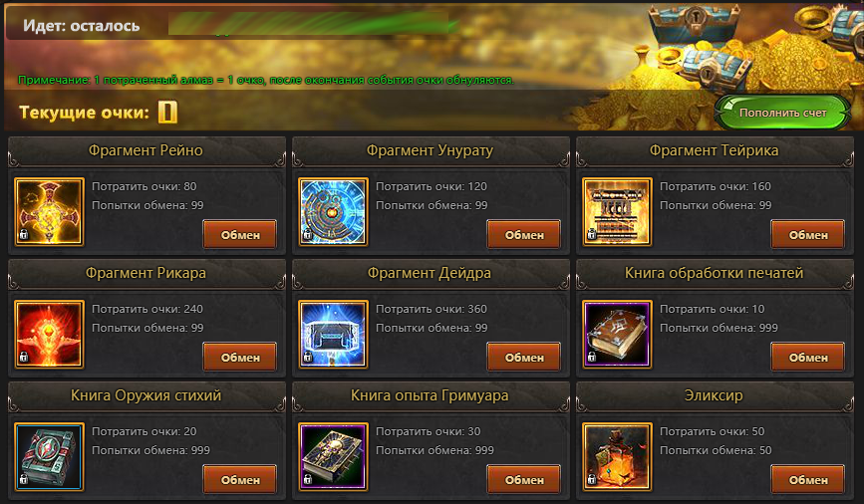Open the Эликсир potion bottle icon
The width and height of the screenshot is (864, 504).
[617, 456]
